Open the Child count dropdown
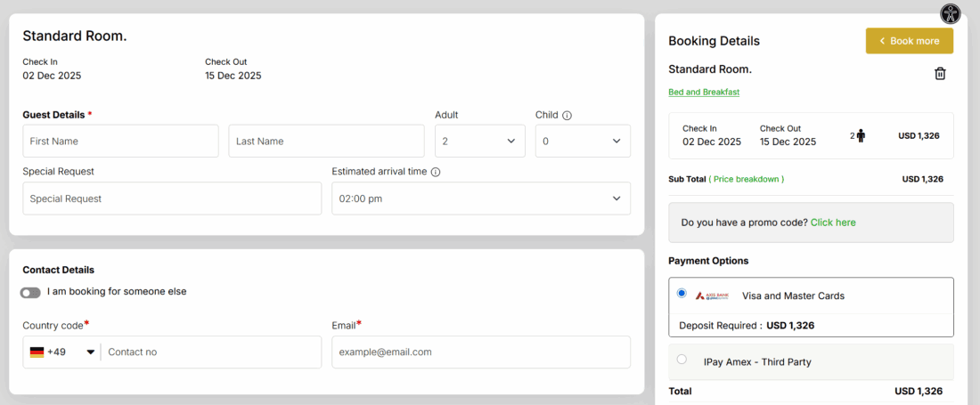The image size is (980, 405). click(x=583, y=141)
